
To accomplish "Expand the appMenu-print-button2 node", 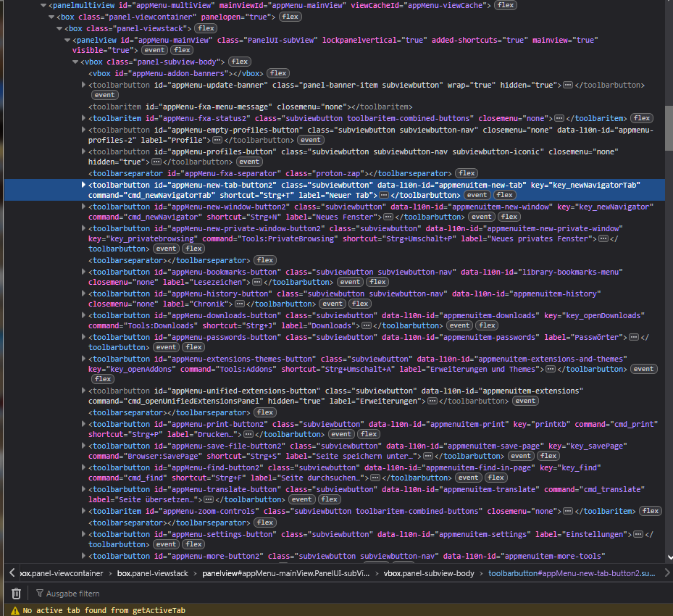I will pyautogui.click(x=83, y=425).
